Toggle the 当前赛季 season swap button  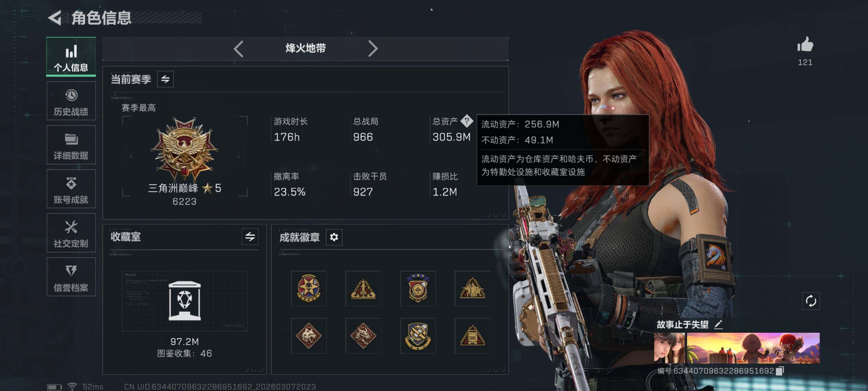[166, 79]
